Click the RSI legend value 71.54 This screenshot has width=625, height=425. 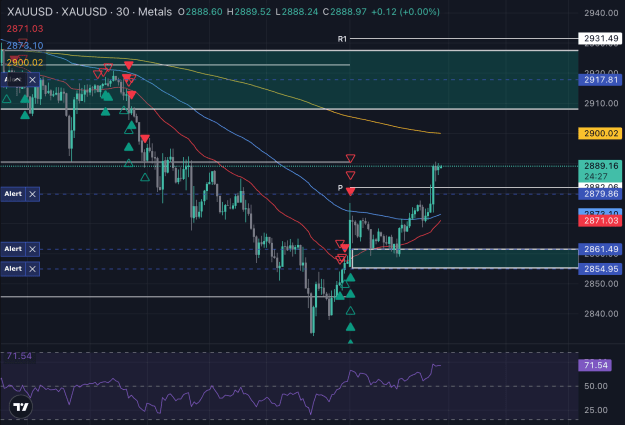19,356
